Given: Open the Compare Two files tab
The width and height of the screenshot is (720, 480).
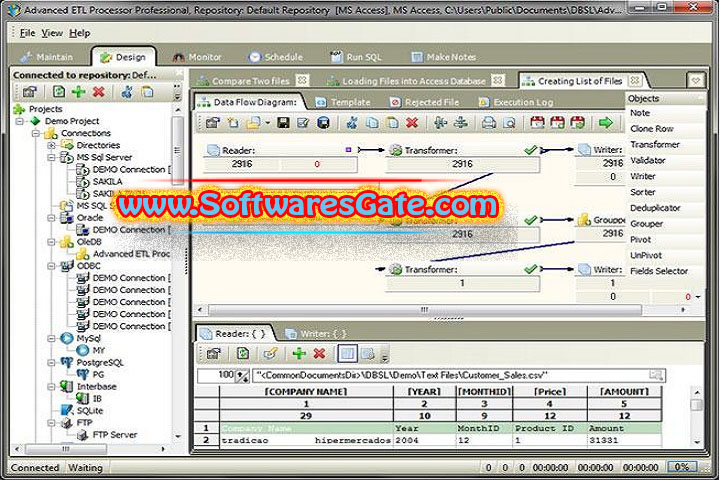Looking at the screenshot, I should (x=250, y=81).
